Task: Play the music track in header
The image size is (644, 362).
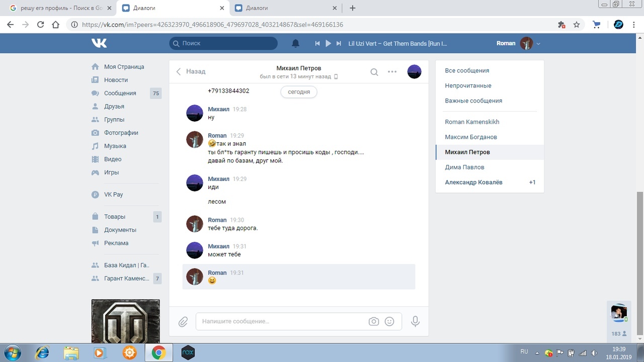Action: 328,43
